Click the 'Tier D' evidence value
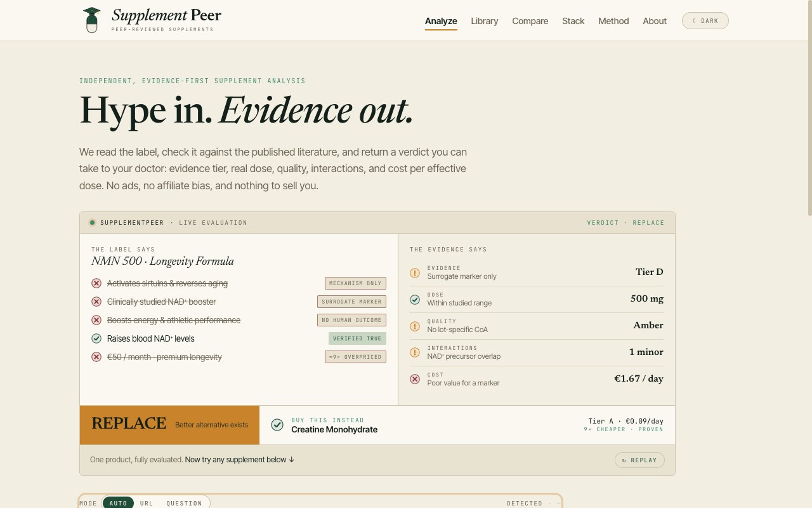 (x=650, y=272)
